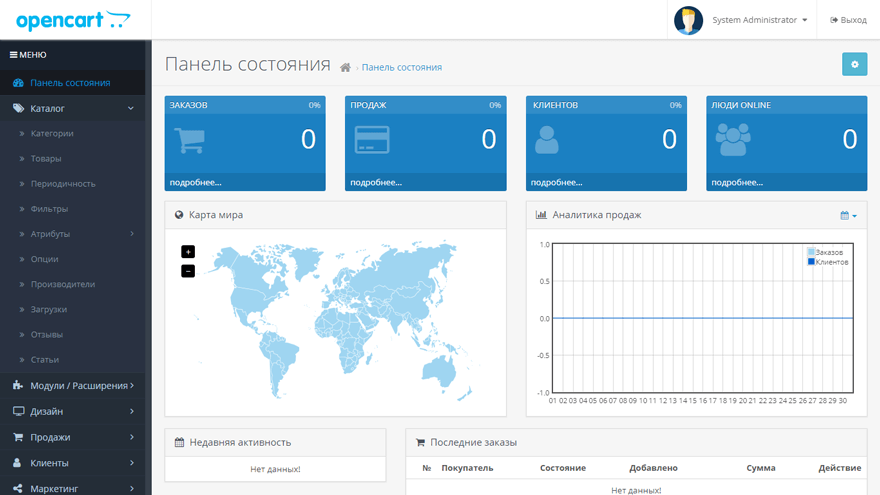Click the Заказов legend color swatch
880x495 pixels.
coord(811,252)
